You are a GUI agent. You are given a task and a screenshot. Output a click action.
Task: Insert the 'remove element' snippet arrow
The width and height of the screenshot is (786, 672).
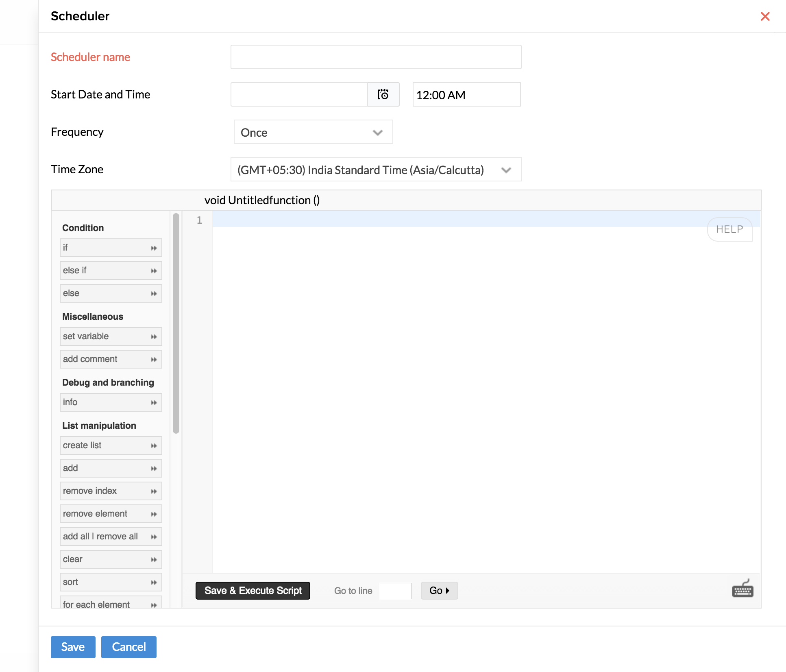click(x=153, y=514)
